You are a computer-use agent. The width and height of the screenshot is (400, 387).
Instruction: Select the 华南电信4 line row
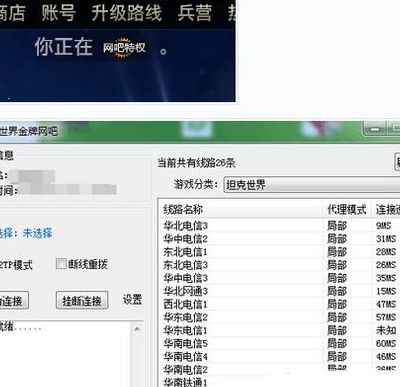(x=280, y=356)
